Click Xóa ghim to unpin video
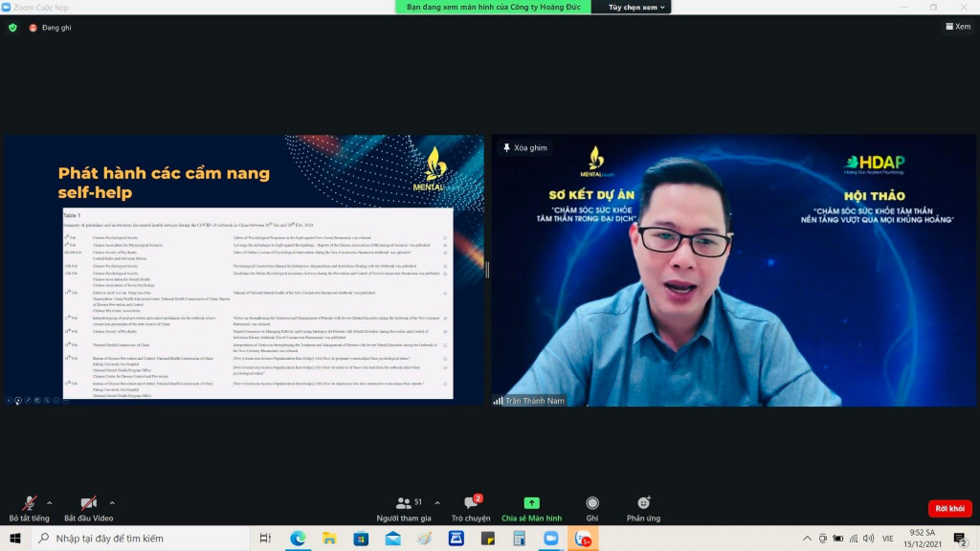The height and width of the screenshot is (551, 980). pos(524,148)
